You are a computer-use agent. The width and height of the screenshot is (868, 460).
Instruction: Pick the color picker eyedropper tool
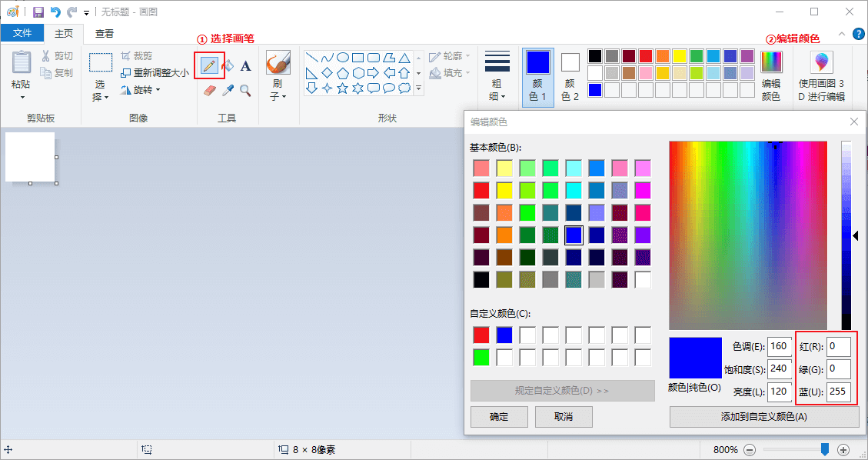click(228, 91)
